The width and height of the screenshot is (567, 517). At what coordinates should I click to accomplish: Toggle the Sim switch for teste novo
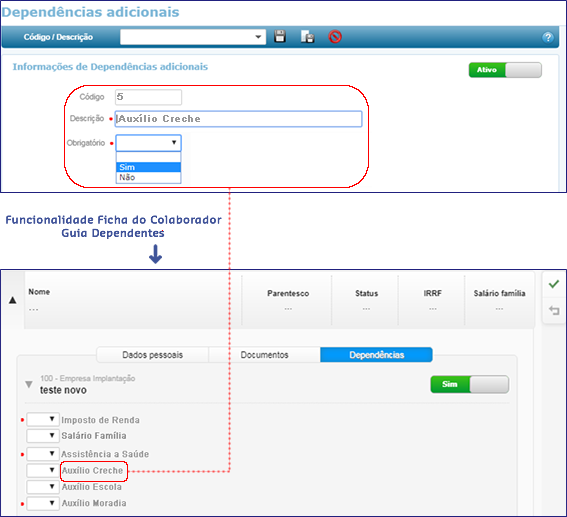coord(469,384)
